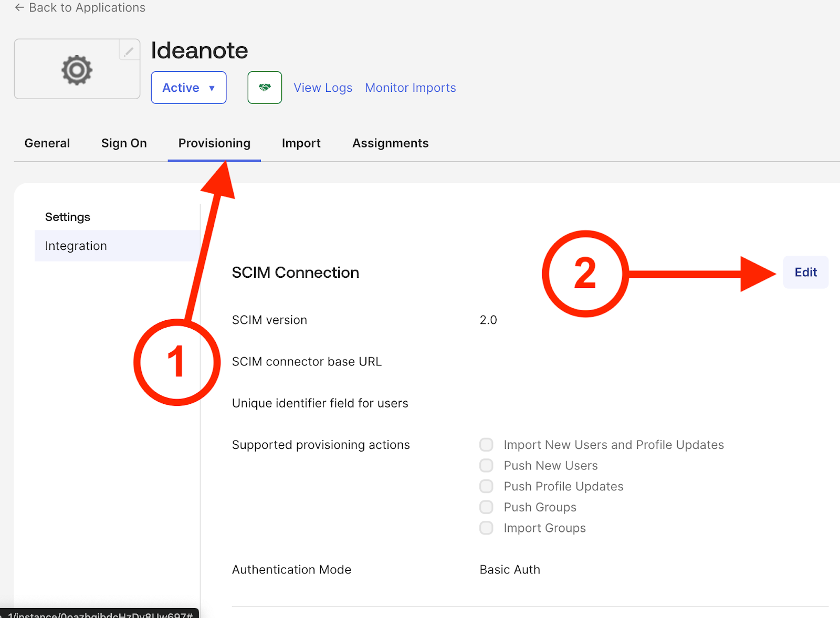Switch to the General tab
The image size is (840, 618).
(47, 143)
